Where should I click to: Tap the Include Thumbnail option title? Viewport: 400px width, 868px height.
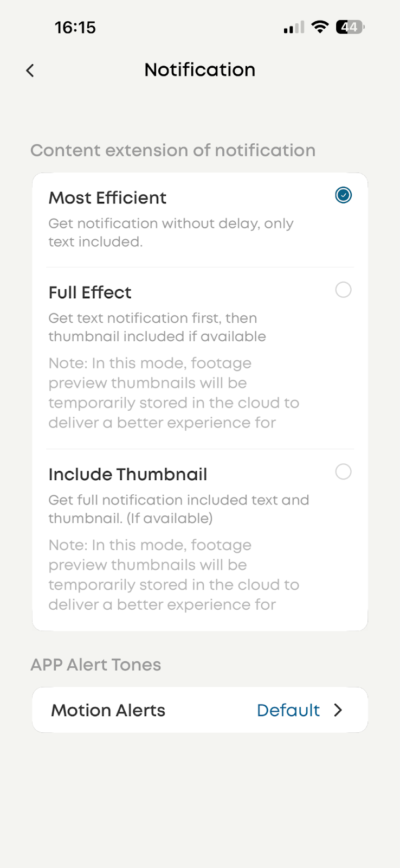(x=128, y=475)
